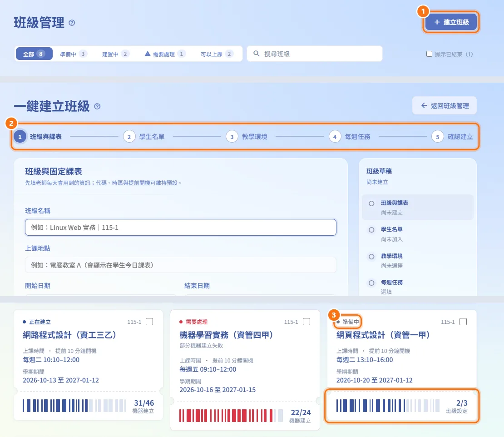Click step 2 學生名單 number icon
This screenshot has width=504, height=437.
(129, 137)
